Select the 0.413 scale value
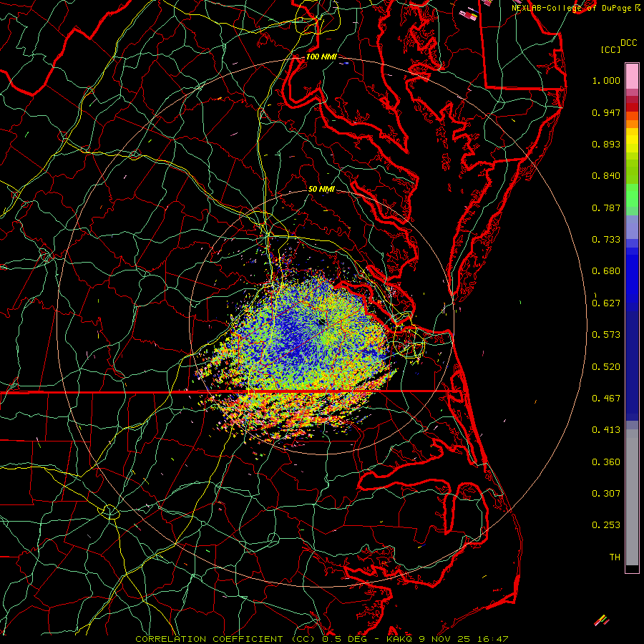 pos(606,430)
